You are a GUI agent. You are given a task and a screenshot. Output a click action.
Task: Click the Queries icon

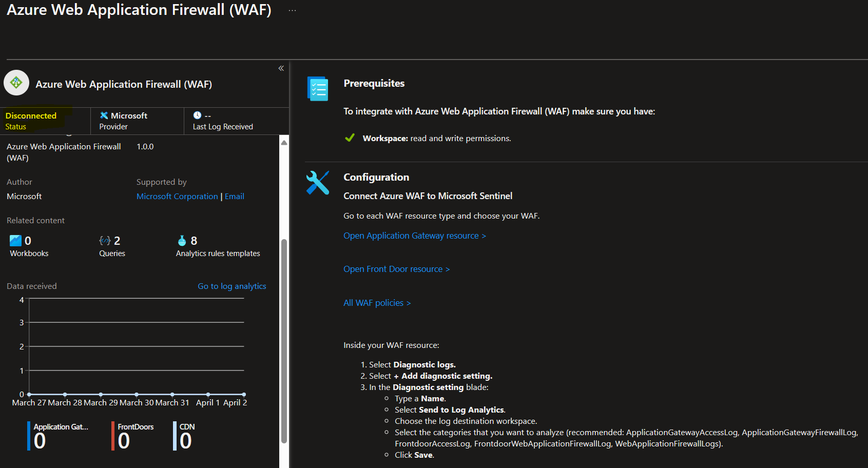tap(105, 241)
